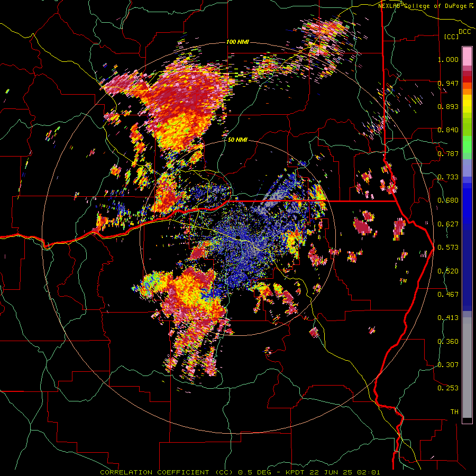This screenshot has height=476, width=476.
Task: Pick the gray segment of the color bar
Action: pyautogui.click(x=467, y=368)
